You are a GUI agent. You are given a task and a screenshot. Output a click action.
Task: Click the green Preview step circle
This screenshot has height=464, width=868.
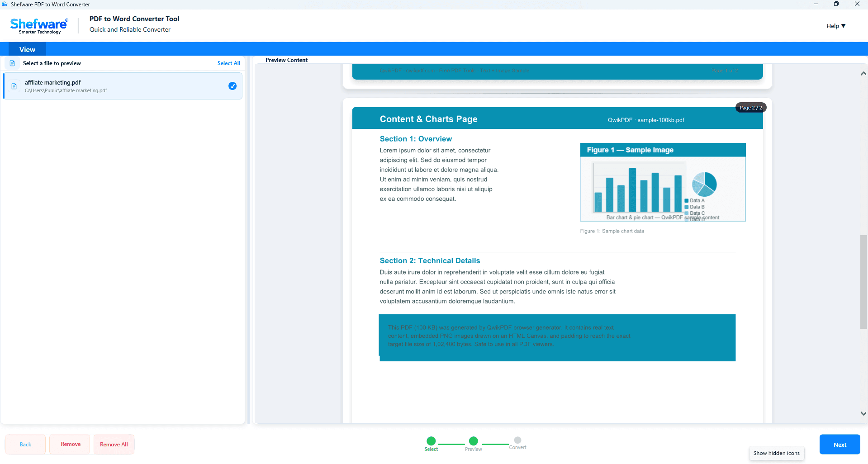tap(474, 440)
